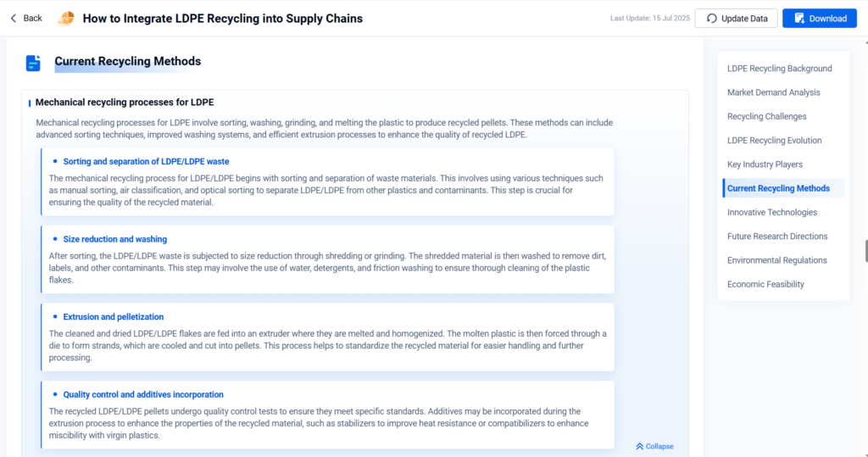Click the blue document icon beside Current Recycling Methods
The width and height of the screenshot is (868, 457).
pyautogui.click(x=33, y=63)
